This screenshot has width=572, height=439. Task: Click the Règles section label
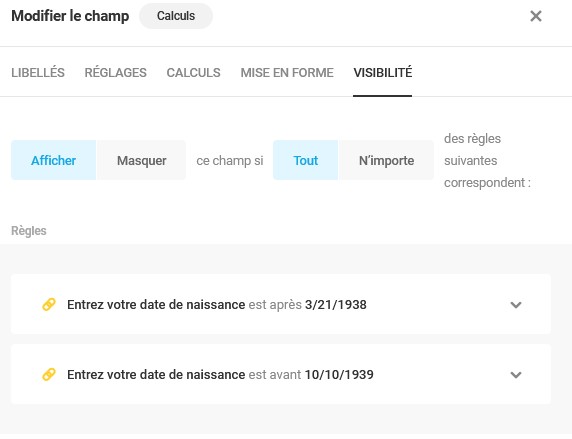(29, 231)
